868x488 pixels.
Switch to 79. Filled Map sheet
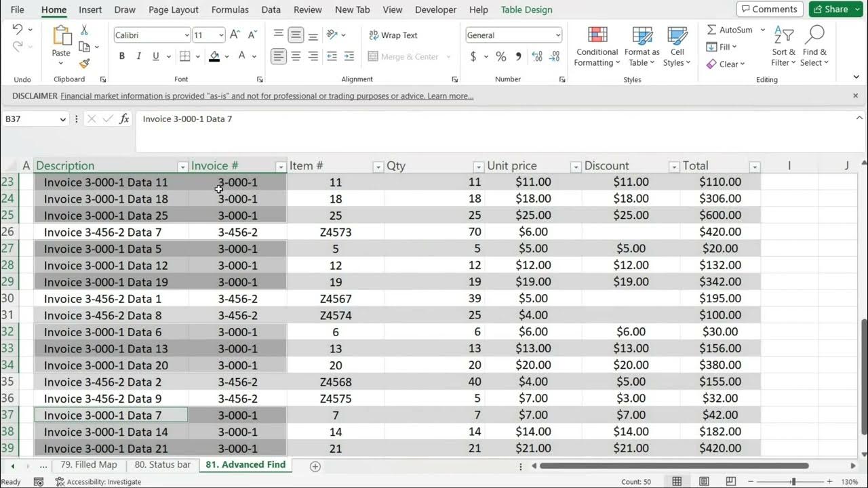(88, 465)
